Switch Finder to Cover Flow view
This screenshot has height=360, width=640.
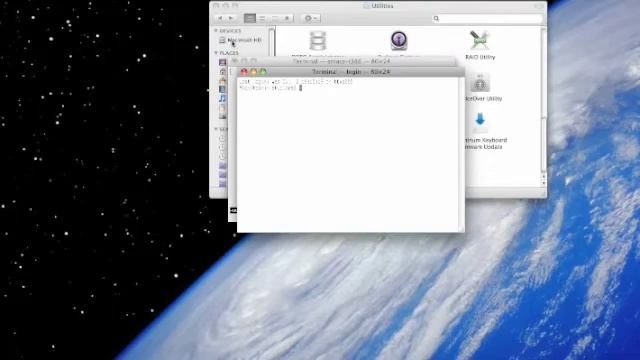point(287,18)
